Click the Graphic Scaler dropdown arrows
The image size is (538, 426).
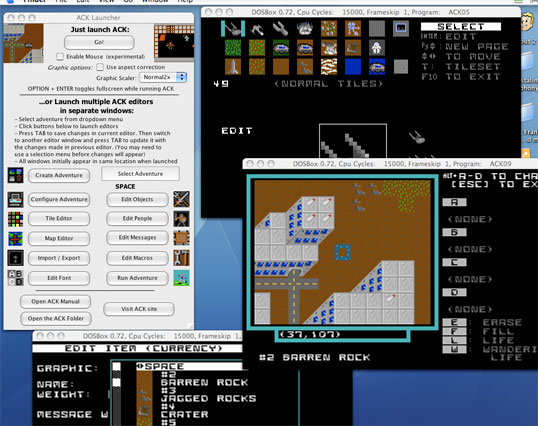click(x=182, y=78)
